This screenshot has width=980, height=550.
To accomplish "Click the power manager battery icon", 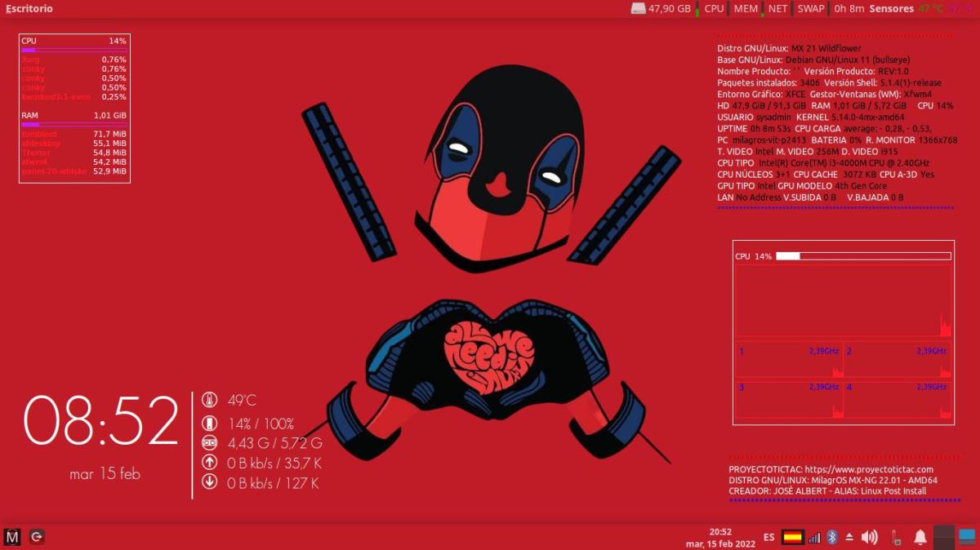I will (x=896, y=537).
